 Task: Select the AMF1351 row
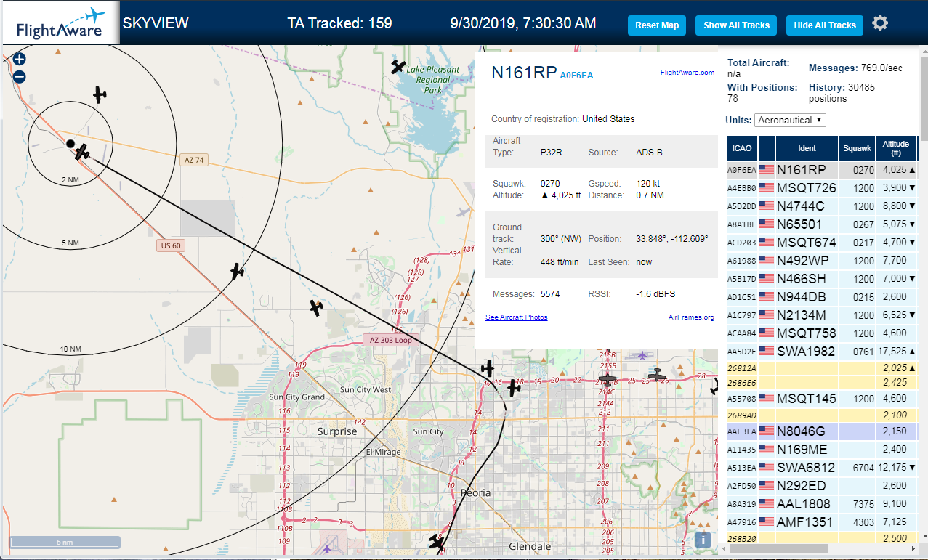click(x=822, y=522)
